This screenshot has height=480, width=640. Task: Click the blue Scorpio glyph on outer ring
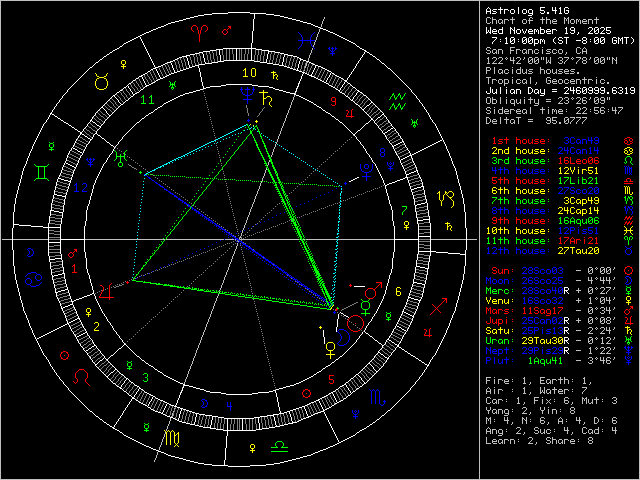pyautogui.click(x=377, y=397)
